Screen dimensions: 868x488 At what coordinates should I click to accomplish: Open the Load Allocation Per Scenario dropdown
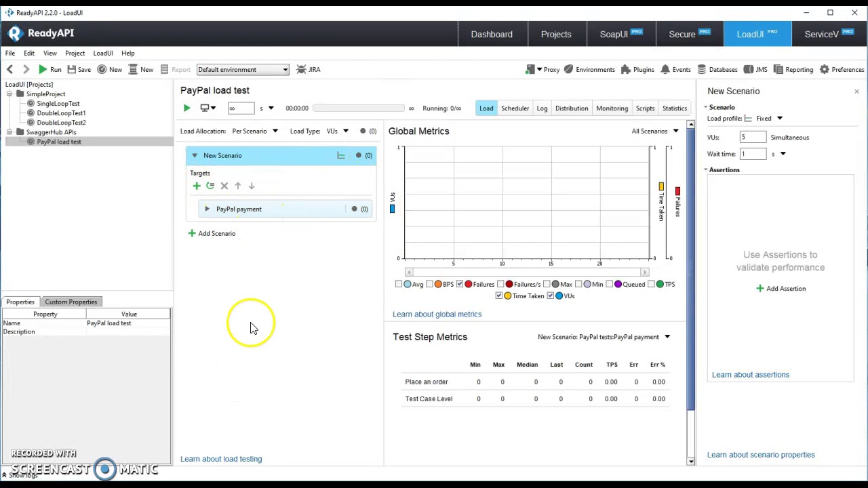(254, 131)
